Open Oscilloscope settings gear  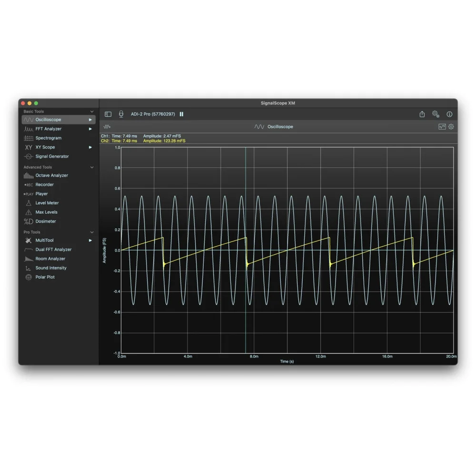click(x=451, y=127)
